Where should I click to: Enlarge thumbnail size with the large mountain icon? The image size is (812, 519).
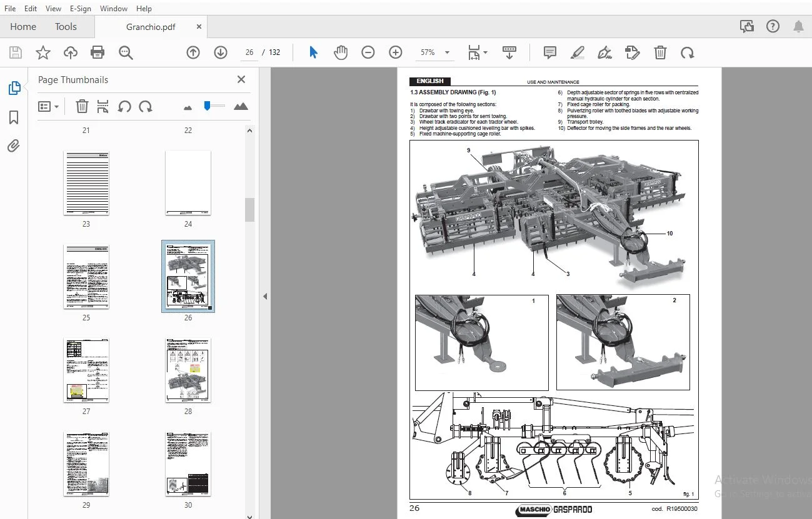pyautogui.click(x=241, y=106)
